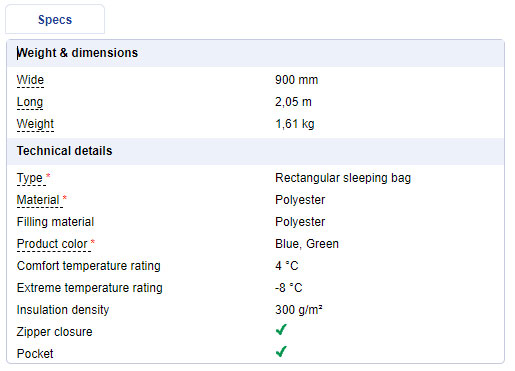Screen dimensions: 515x371
Task: Click the red asterisk beside Material
Action: click(65, 198)
